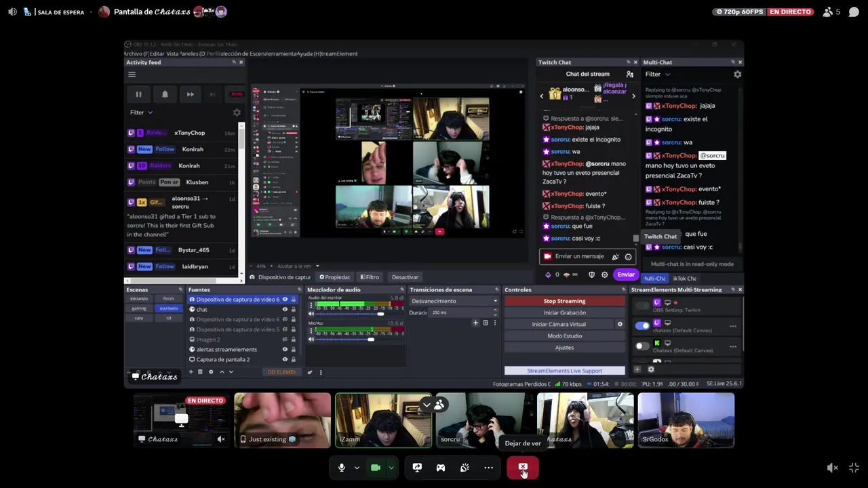Viewport: 868px width, 488px height.
Task: Toggle Discord camera button
Action: [376, 468]
